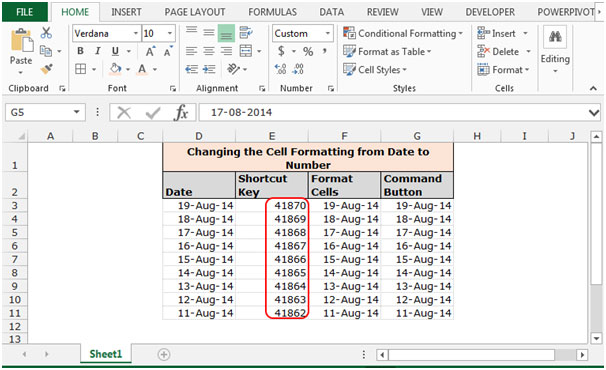The width and height of the screenshot is (606, 370).
Task: Click the Paste button
Action: coord(21,50)
